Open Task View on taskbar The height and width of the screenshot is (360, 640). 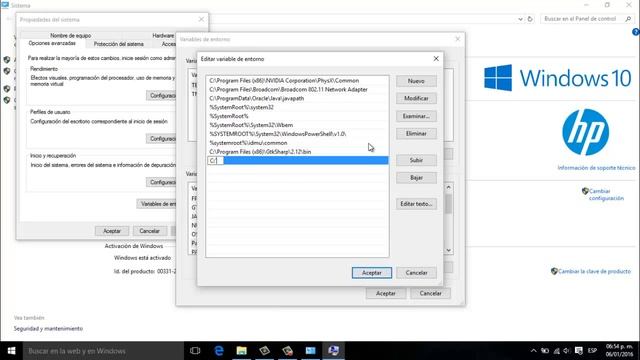coord(195,351)
